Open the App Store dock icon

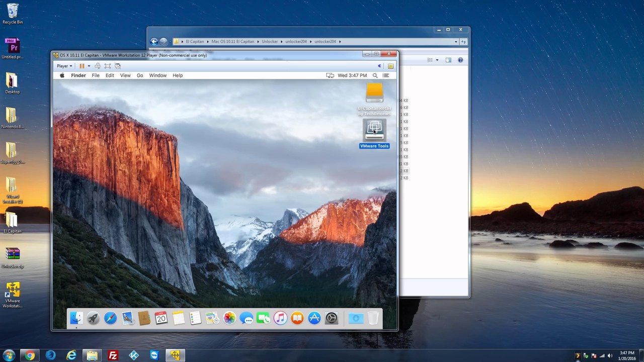coord(314,318)
